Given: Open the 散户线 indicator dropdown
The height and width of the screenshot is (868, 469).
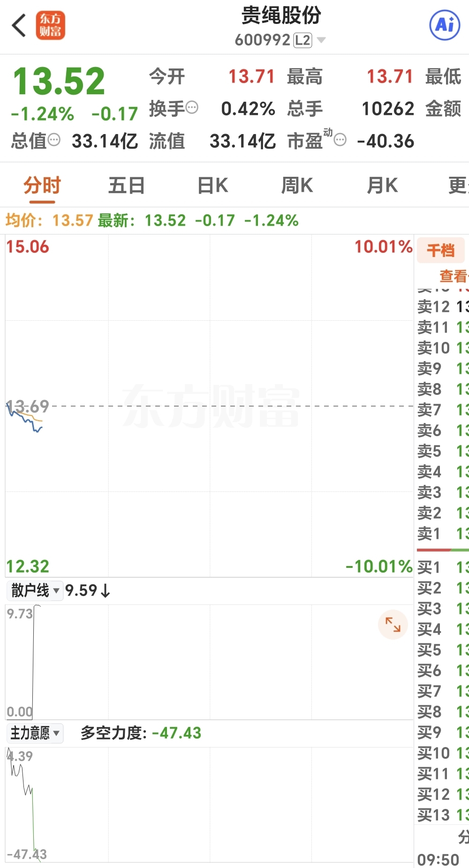Looking at the screenshot, I should click(x=35, y=590).
